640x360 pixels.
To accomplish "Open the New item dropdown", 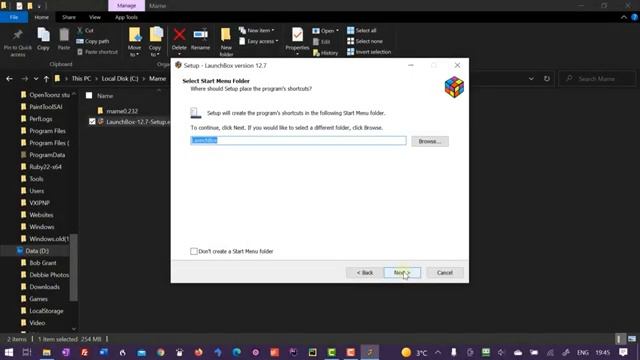I will (x=257, y=31).
